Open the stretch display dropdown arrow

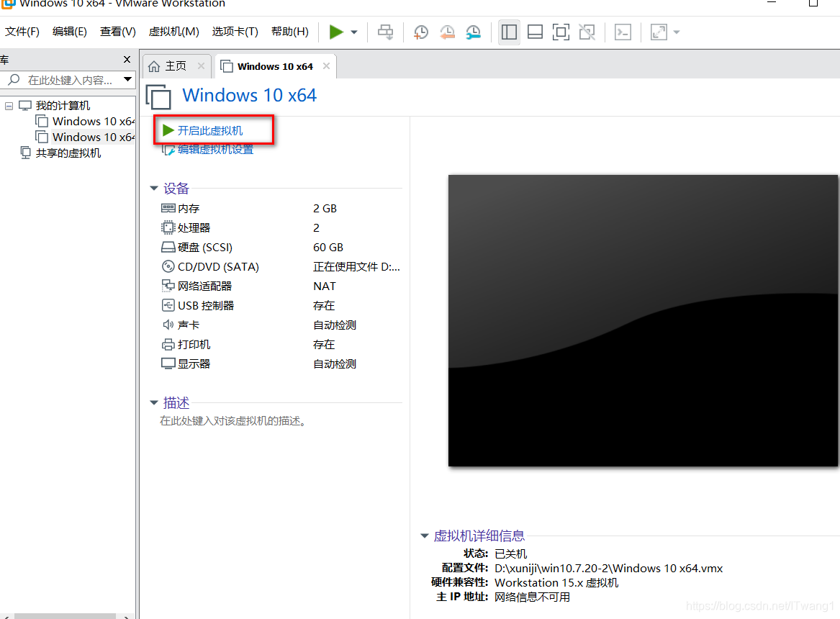677,32
